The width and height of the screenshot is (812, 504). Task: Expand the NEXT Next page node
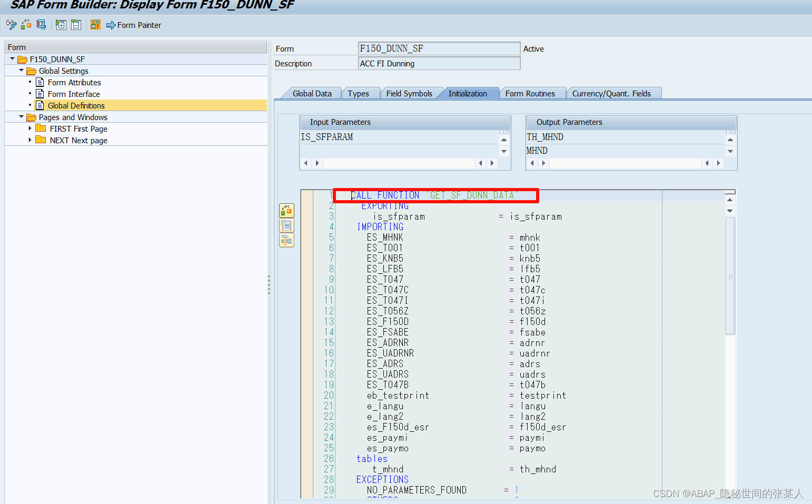coord(30,140)
